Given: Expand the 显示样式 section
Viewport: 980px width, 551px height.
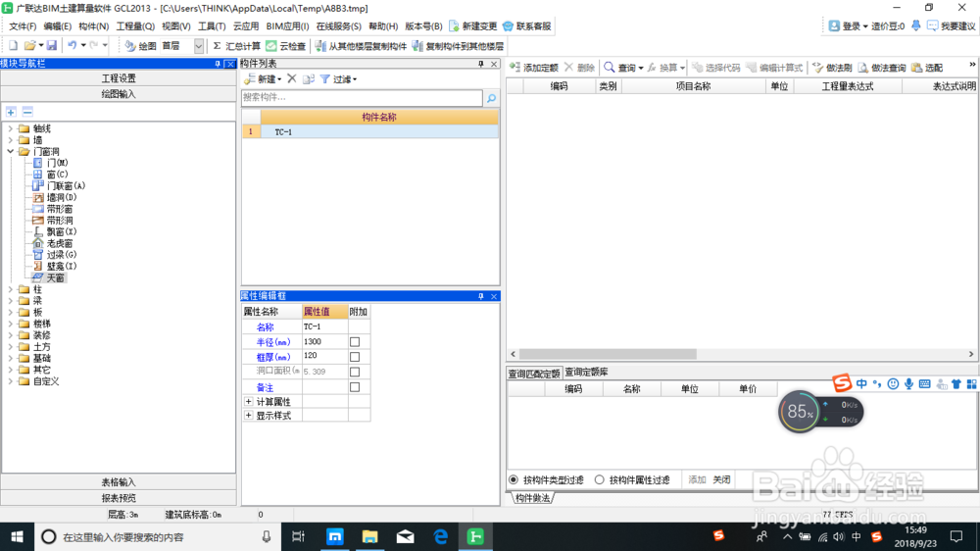Looking at the screenshot, I should pyautogui.click(x=248, y=416).
